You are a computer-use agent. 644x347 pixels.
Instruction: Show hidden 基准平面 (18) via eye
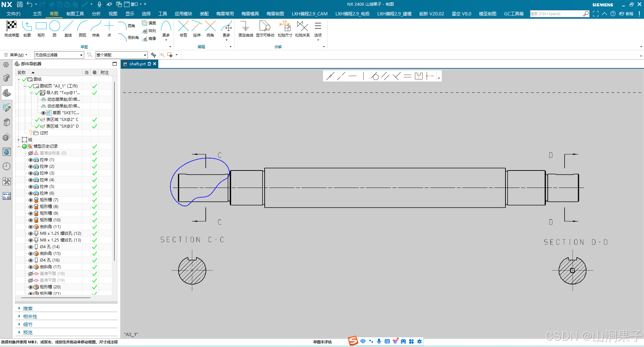(31, 274)
